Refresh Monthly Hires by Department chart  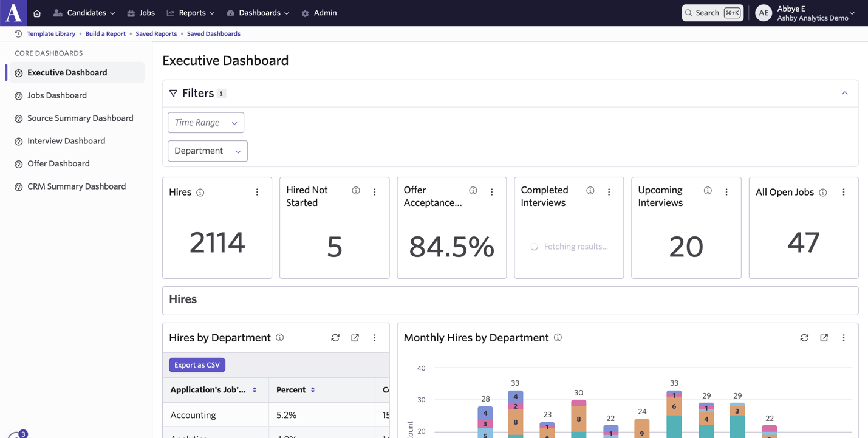[x=804, y=338]
